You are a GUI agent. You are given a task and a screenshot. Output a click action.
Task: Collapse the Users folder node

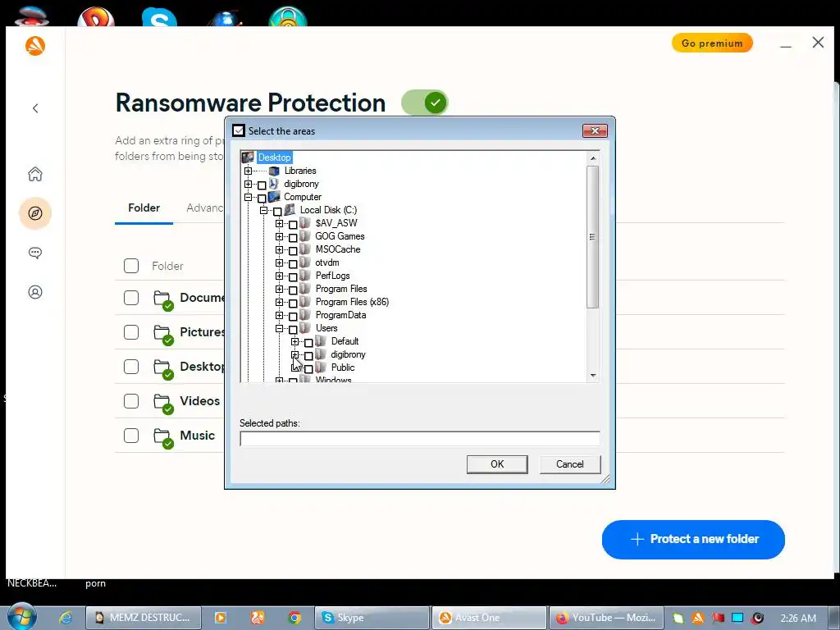pos(279,328)
